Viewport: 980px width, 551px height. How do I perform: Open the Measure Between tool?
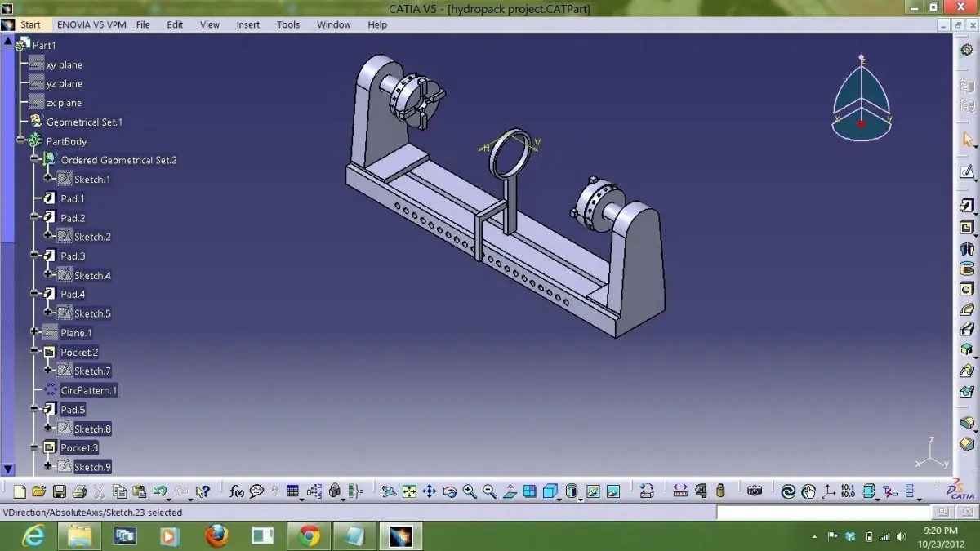point(681,491)
